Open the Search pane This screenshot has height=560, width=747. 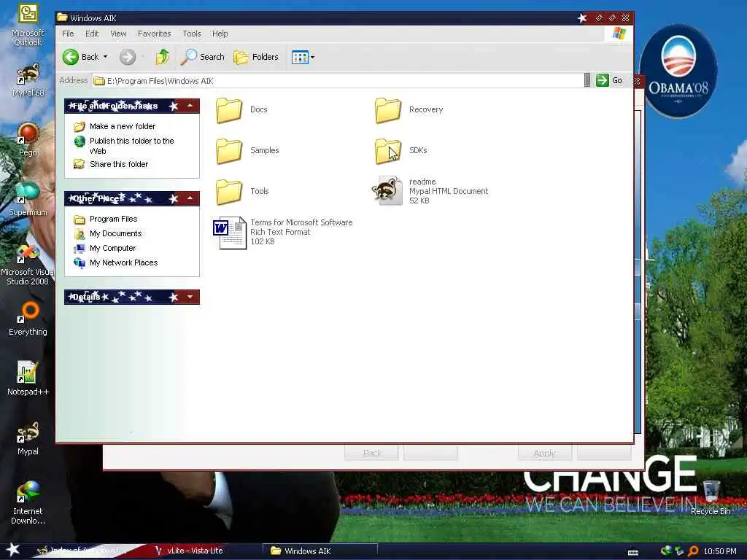pos(203,57)
